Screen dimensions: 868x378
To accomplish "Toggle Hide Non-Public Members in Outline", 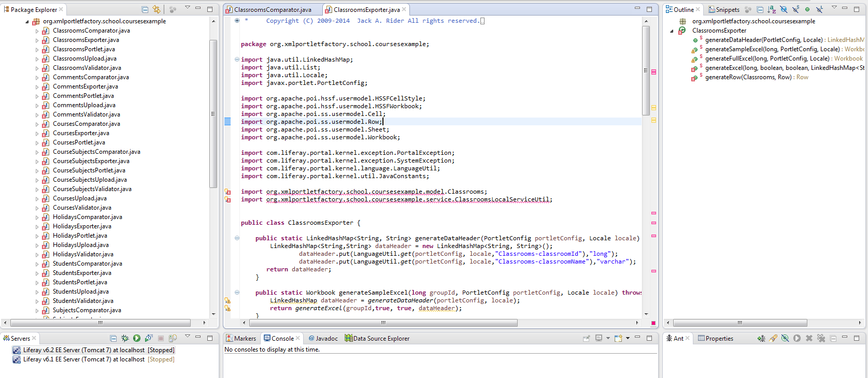I will coord(807,9).
